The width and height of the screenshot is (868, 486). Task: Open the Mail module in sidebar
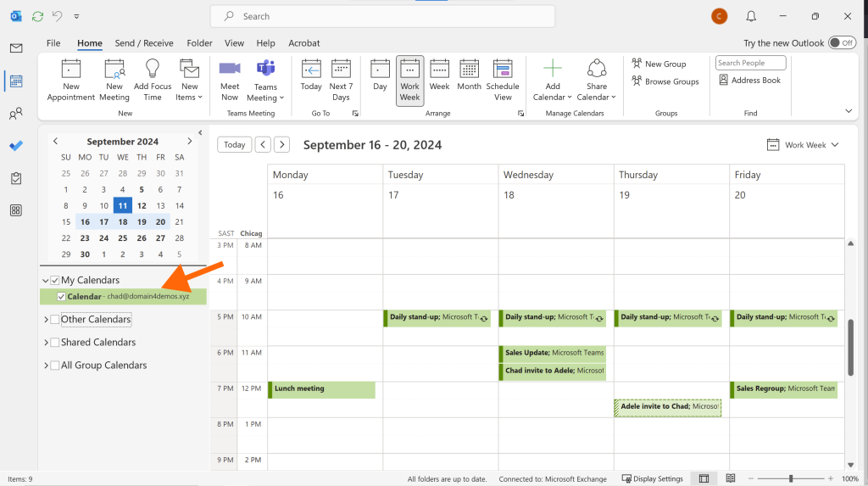tap(16, 48)
